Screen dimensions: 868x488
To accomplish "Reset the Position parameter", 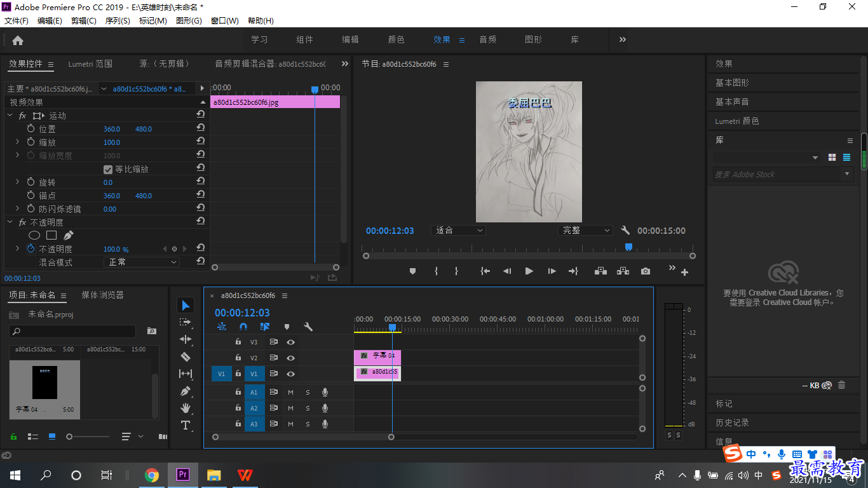I will [x=200, y=128].
